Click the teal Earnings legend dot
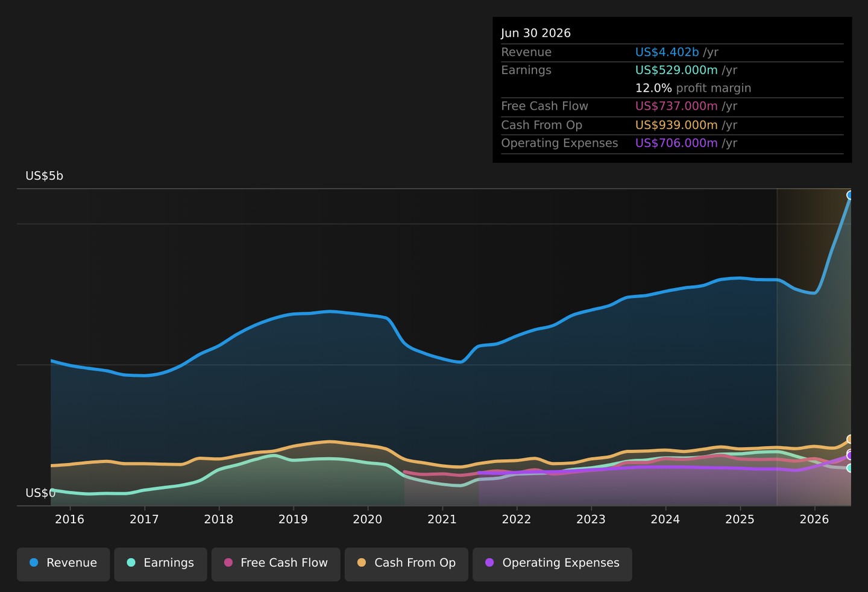The height and width of the screenshot is (592, 868). tap(131, 562)
